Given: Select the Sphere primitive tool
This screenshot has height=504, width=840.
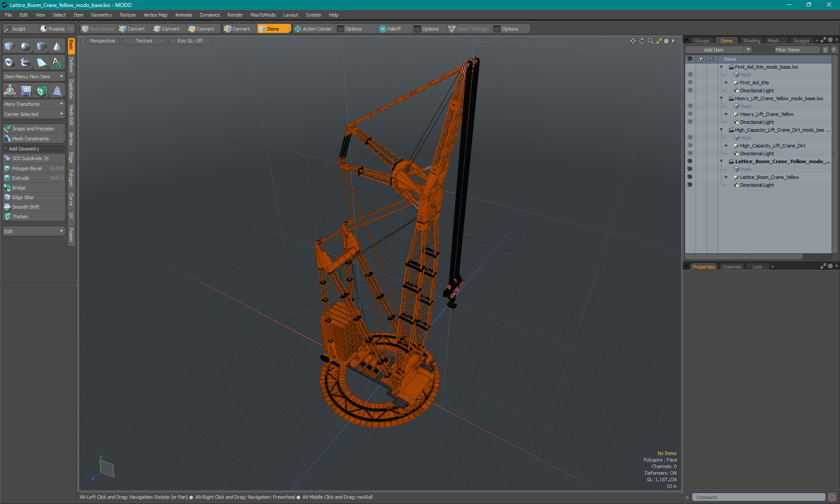Looking at the screenshot, I should tap(25, 46).
